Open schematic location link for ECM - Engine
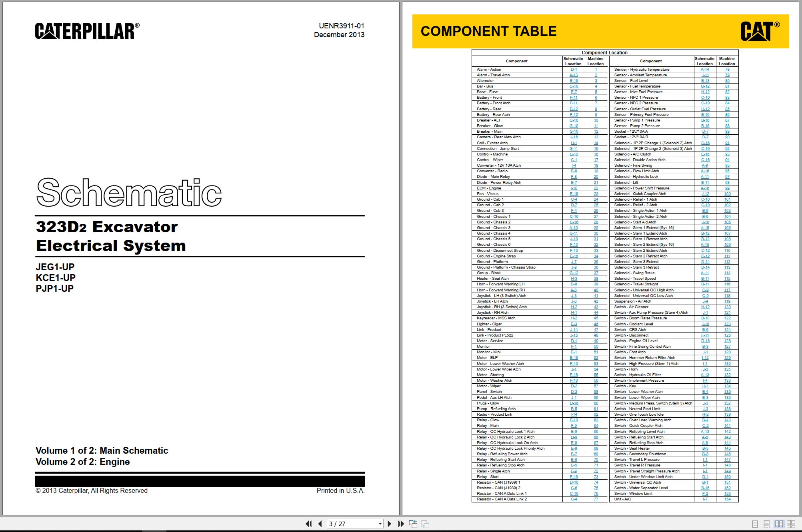Viewport: 802px width, 532px height. (x=574, y=188)
